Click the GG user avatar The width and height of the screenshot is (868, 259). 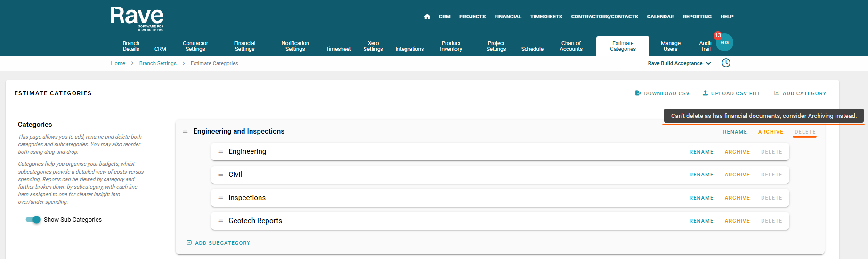pos(725,43)
